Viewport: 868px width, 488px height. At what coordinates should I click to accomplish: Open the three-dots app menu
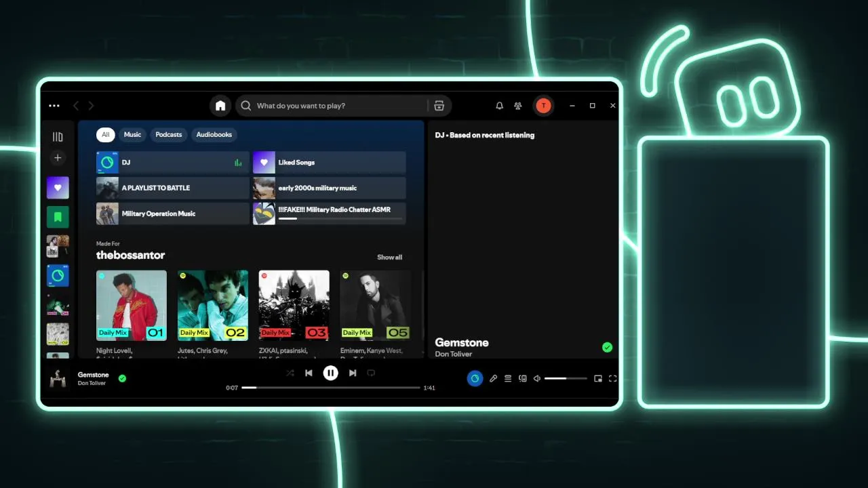[54, 106]
